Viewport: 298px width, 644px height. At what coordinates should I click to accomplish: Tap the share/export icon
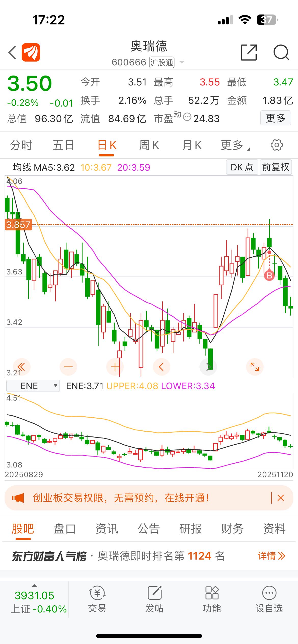point(249,52)
